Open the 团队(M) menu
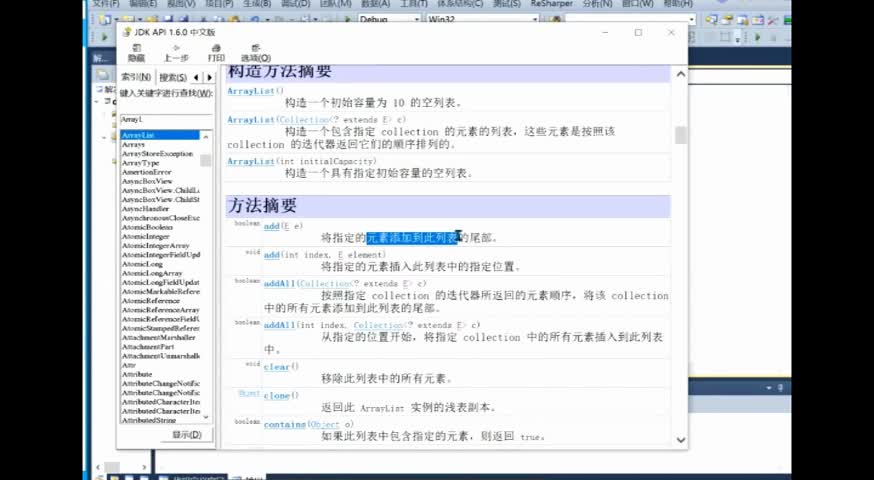The width and height of the screenshot is (874, 480). (x=335, y=3)
